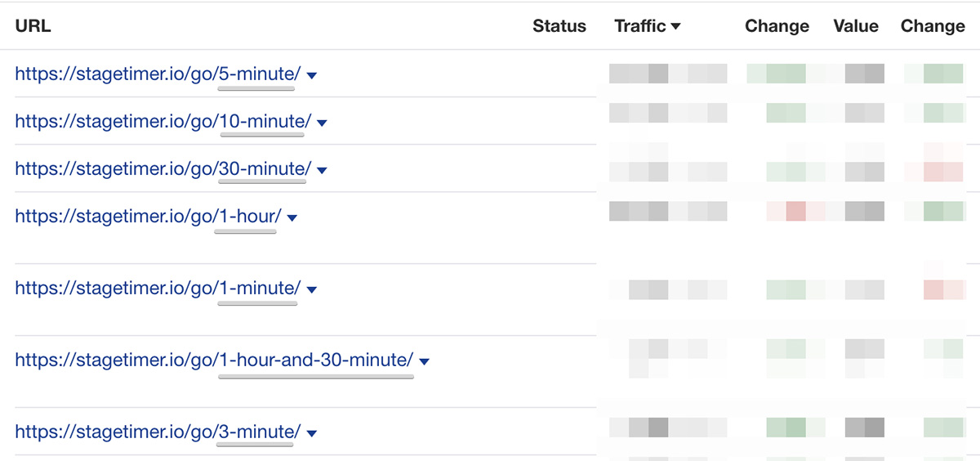Sort by the URL column header
The height and width of the screenshot is (461, 980).
coord(33,26)
